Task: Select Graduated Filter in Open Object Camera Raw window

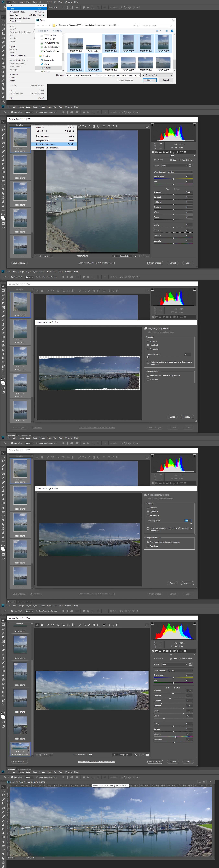Action: [93, 625]
